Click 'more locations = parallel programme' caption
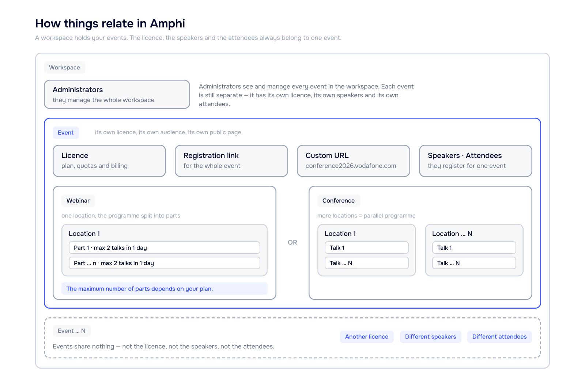The image size is (585, 392). click(366, 216)
